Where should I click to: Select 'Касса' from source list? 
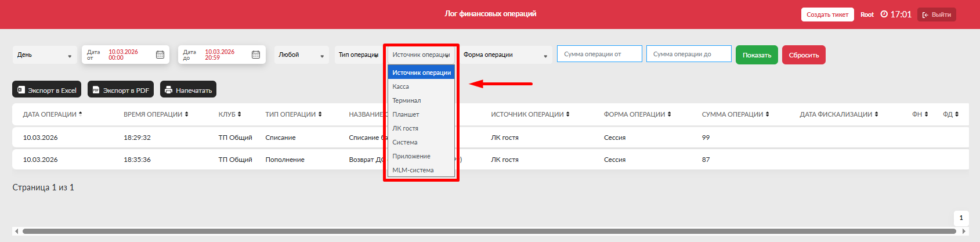point(401,86)
